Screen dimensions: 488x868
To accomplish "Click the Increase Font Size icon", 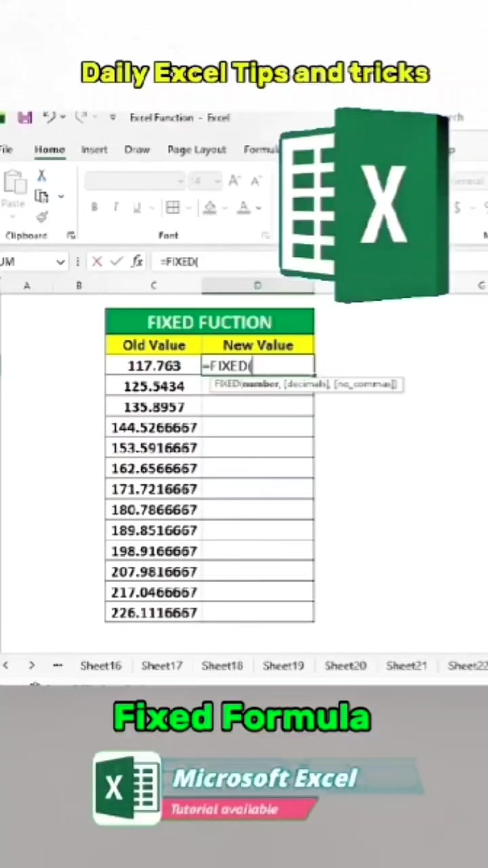I will tap(235, 181).
